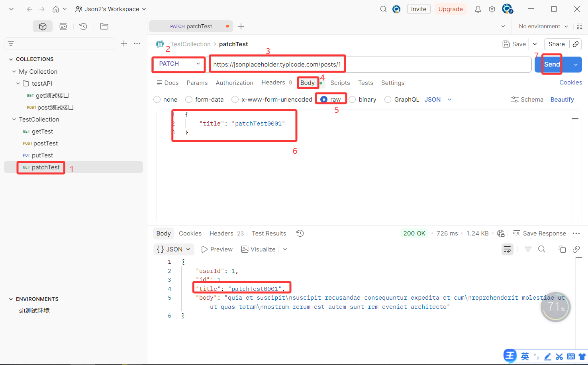Collapse the testAPI folder
Image resolution: width=588 pixels, height=365 pixels.
pyautogui.click(x=18, y=84)
